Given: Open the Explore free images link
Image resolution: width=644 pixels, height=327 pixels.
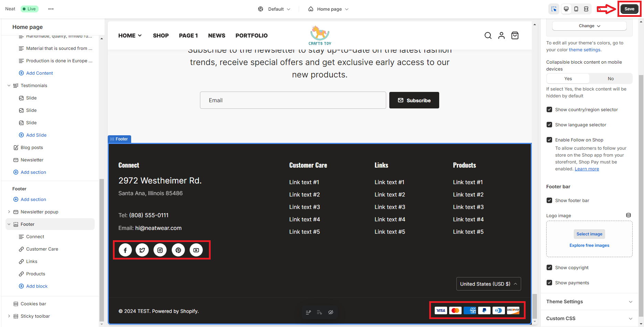Looking at the screenshot, I should coord(589,245).
